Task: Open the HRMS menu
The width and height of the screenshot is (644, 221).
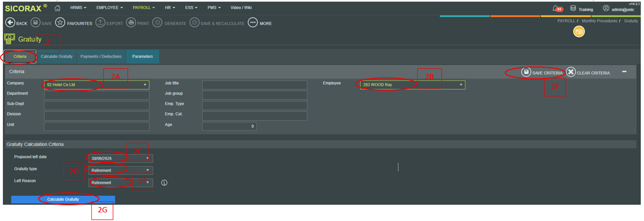Action: (x=78, y=7)
